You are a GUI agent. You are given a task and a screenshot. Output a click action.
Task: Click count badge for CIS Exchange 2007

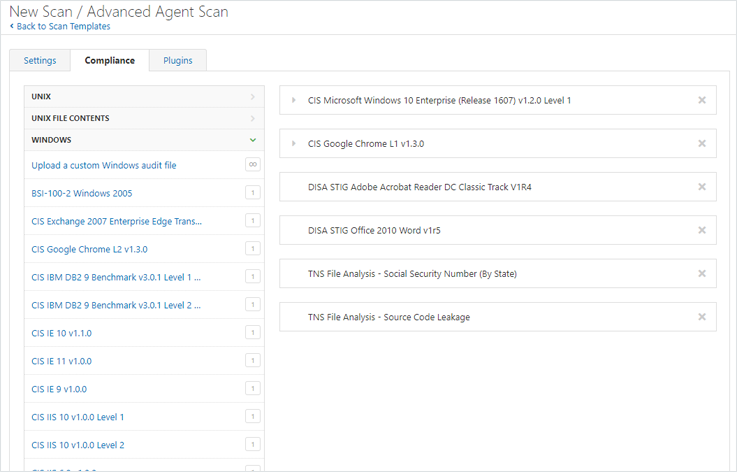point(253,220)
